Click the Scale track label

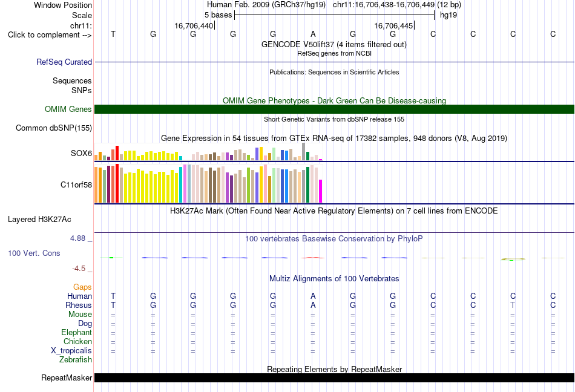[82, 15]
